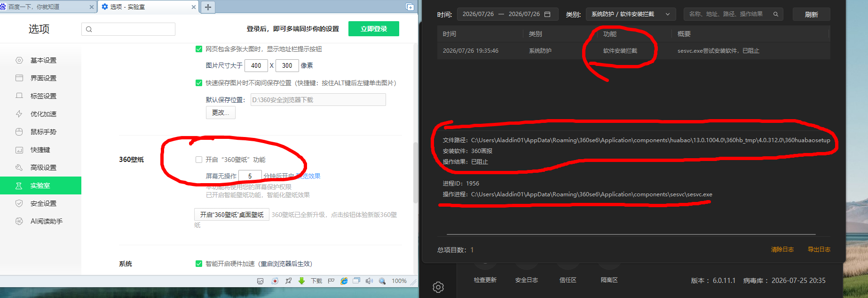
Task: Click the 安全设置 shield icon
Action: 19,203
